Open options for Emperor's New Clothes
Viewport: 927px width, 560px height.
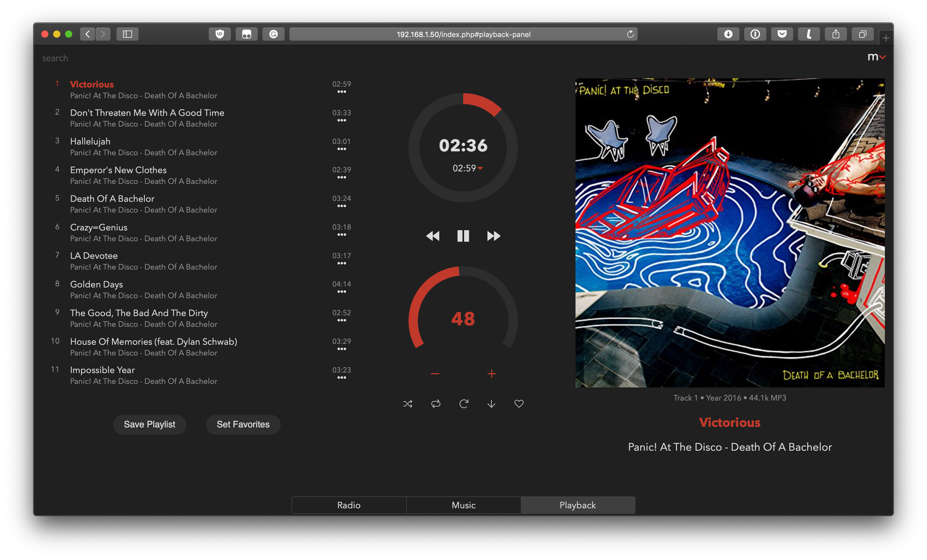pyautogui.click(x=342, y=177)
